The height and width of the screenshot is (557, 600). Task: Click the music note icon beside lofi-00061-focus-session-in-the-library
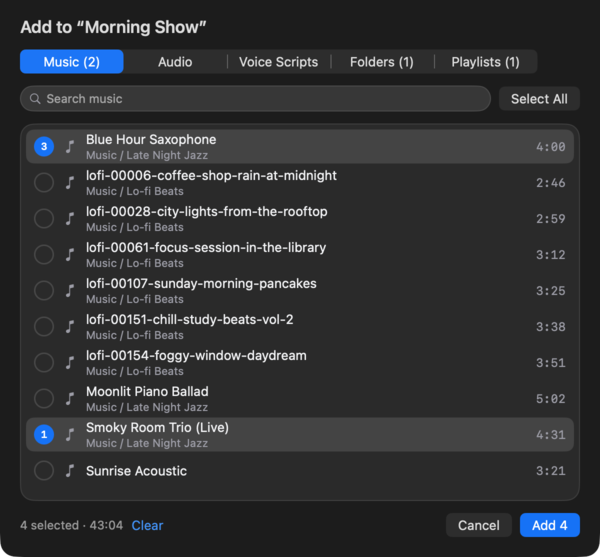[x=70, y=254]
